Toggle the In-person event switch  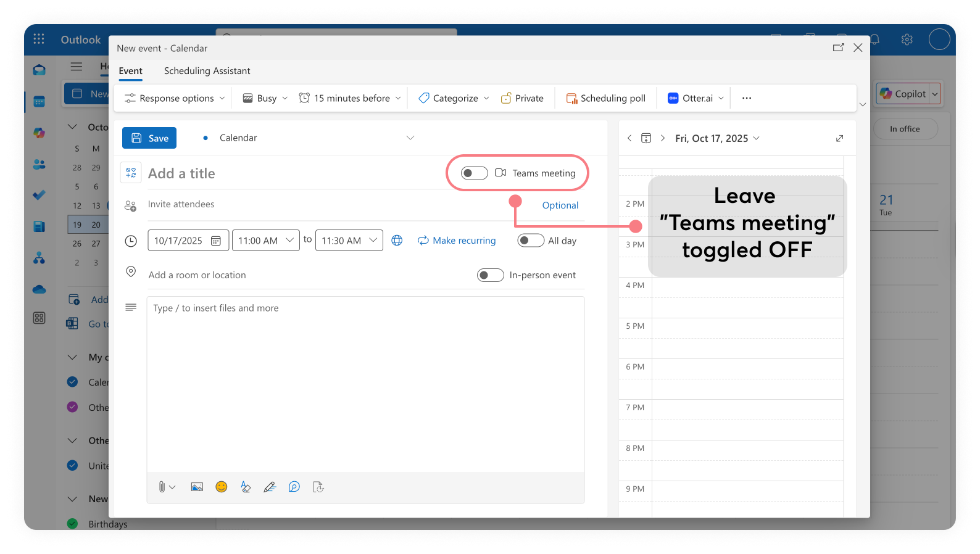[x=491, y=275]
